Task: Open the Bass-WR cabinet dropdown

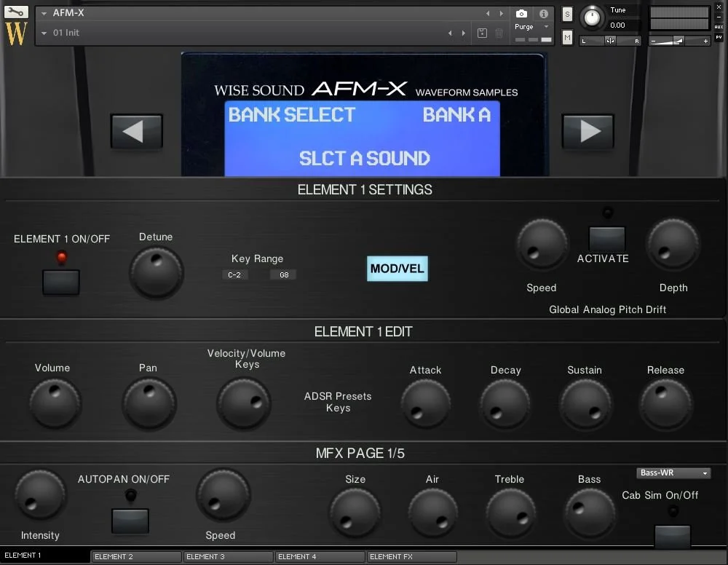Action: (x=673, y=473)
